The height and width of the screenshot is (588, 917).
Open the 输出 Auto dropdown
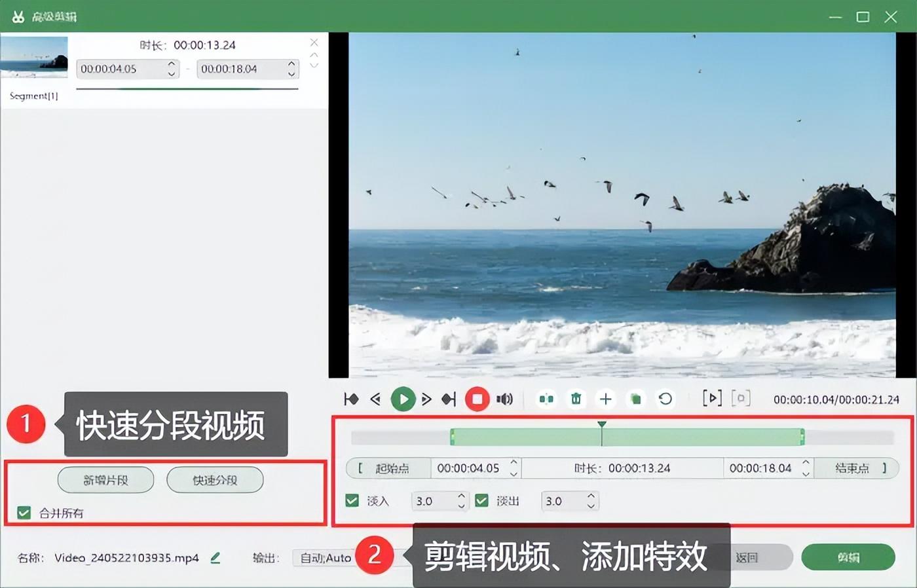[x=326, y=558]
